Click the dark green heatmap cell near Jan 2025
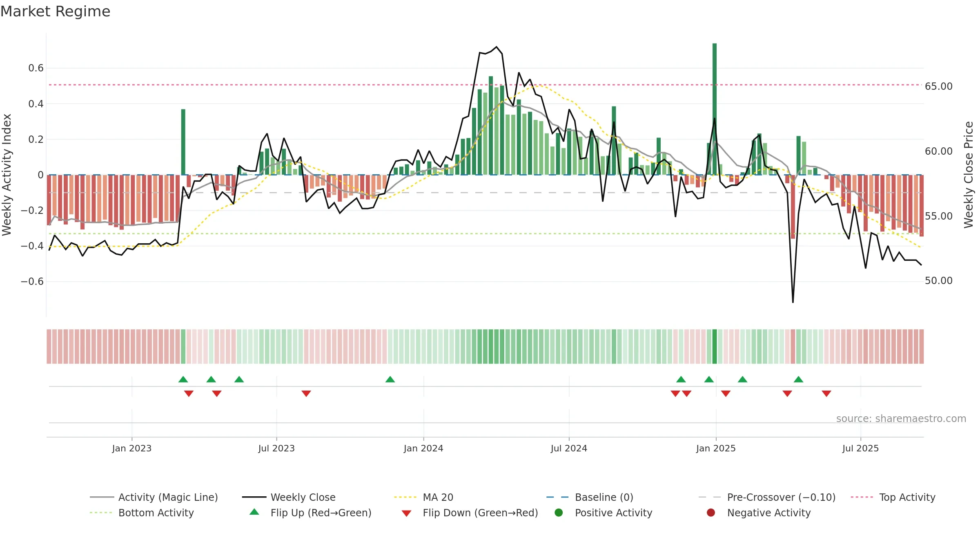 pos(715,347)
